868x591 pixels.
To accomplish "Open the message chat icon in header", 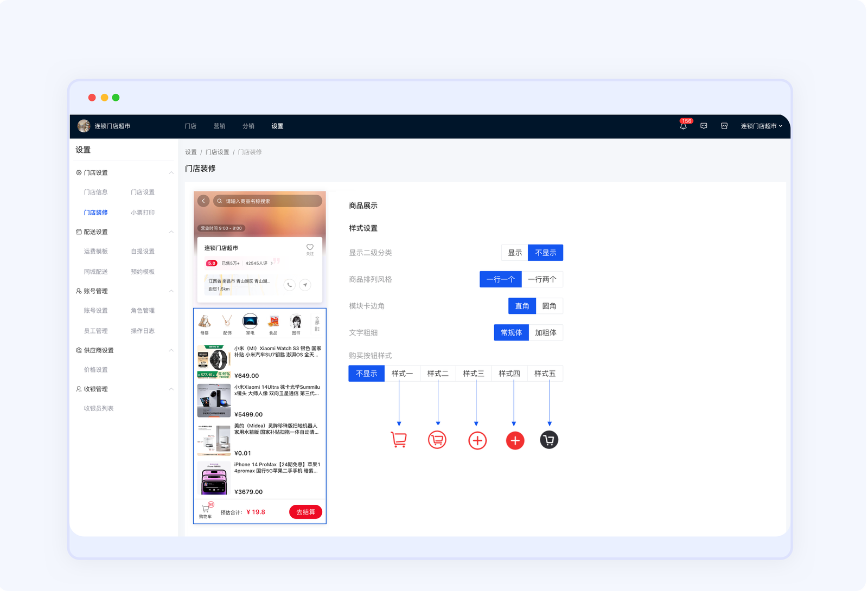I will click(x=704, y=126).
